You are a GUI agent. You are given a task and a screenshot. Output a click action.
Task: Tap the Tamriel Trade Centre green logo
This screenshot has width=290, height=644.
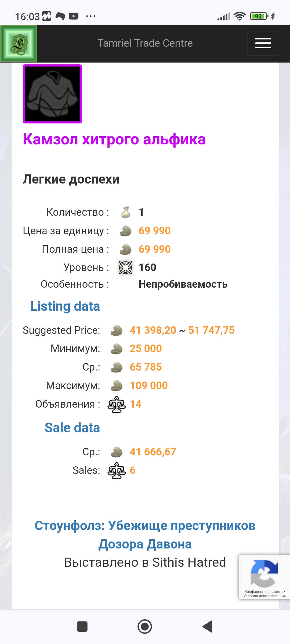tap(19, 43)
